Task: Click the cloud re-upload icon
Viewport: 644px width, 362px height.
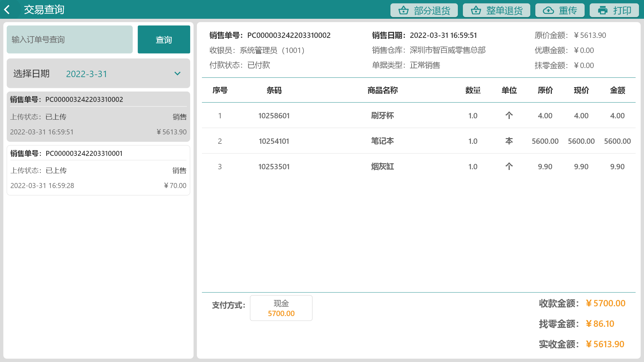Action: coord(548,10)
